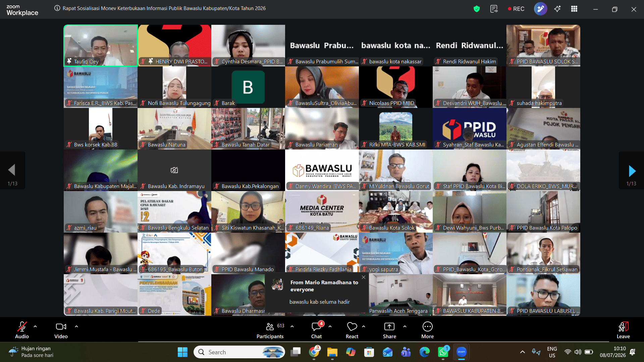Click the green encryption shield icon
This screenshot has height=362, width=644.
click(476, 9)
